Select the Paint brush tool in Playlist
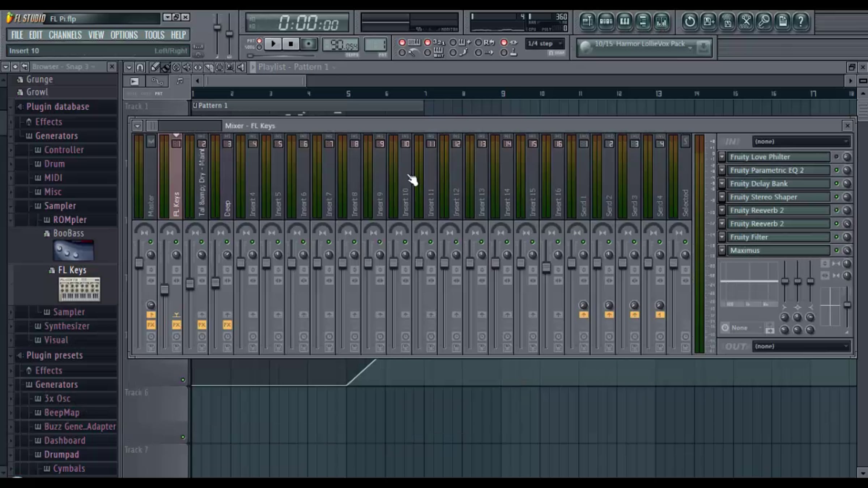Screen dimensions: 868x488 tap(165, 67)
